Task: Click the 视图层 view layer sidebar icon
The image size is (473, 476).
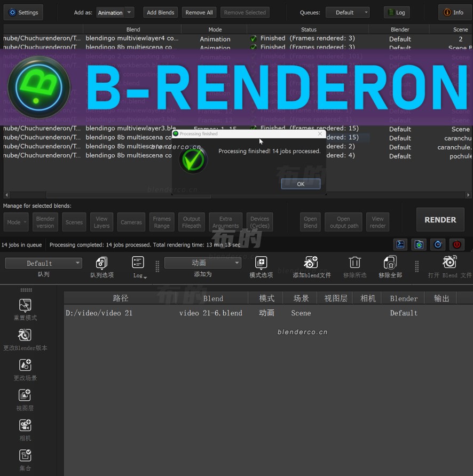Action: pyautogui.click(x=25, y=395)
